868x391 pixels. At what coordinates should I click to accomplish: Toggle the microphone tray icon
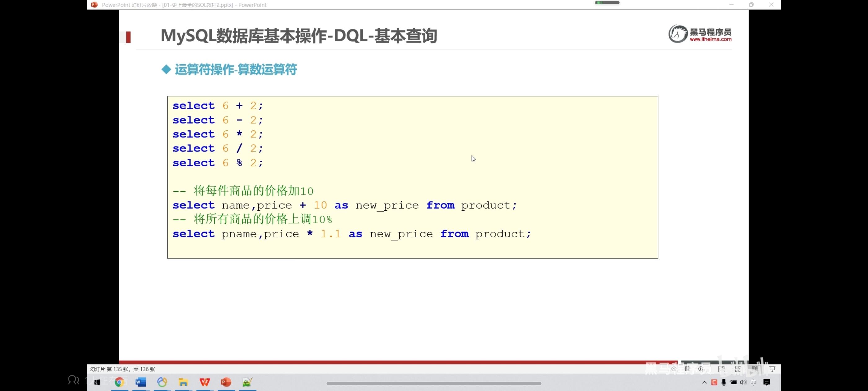pyautogui.click(x=724, y=382)
